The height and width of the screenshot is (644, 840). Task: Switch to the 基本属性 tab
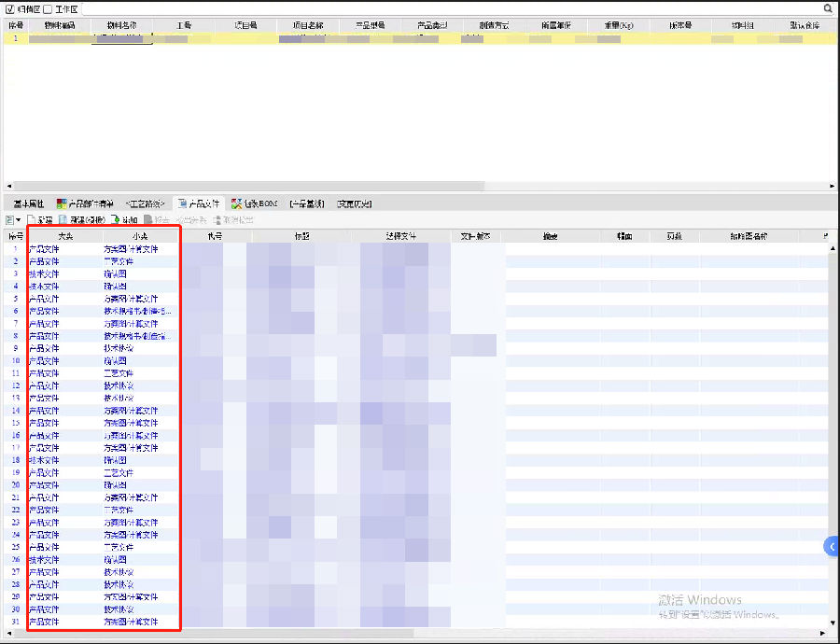coord(28,203)
